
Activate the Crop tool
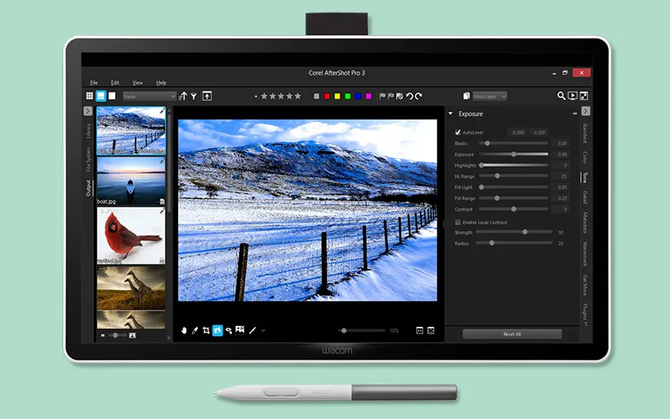(206, 329)
